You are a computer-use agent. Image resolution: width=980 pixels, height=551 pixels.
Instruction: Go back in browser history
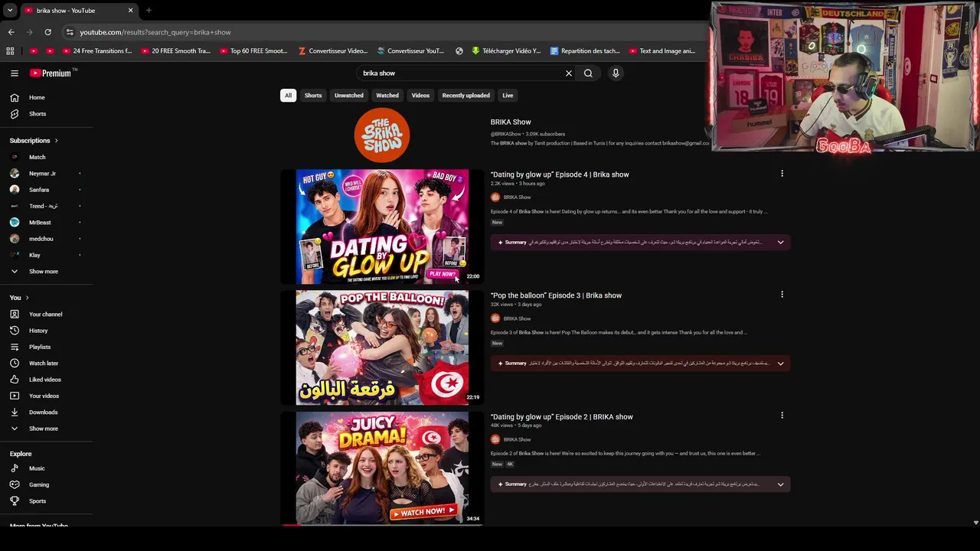(11, 32)
